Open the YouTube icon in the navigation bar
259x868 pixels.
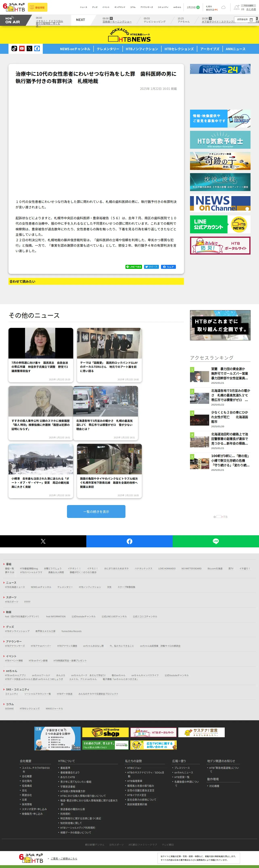point(22,49)
